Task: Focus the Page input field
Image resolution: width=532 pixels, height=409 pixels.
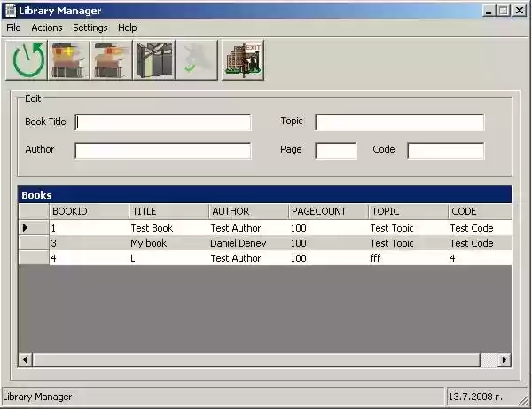Action: 336,151
